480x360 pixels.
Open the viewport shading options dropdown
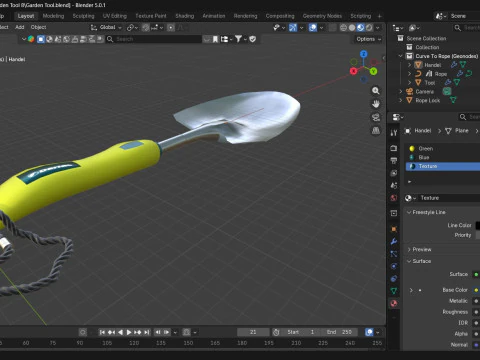[378, 28]
